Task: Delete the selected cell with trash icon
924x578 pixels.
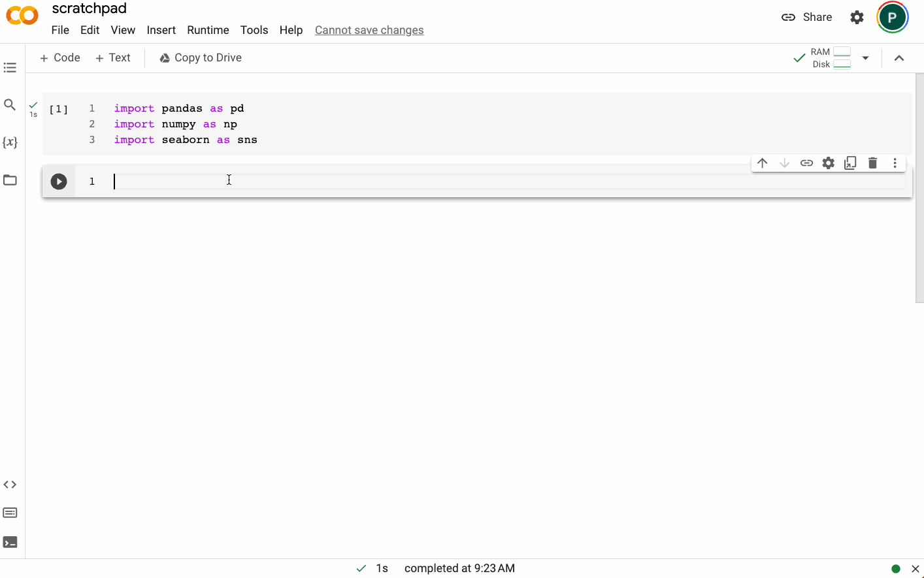Action: [872, 163]
